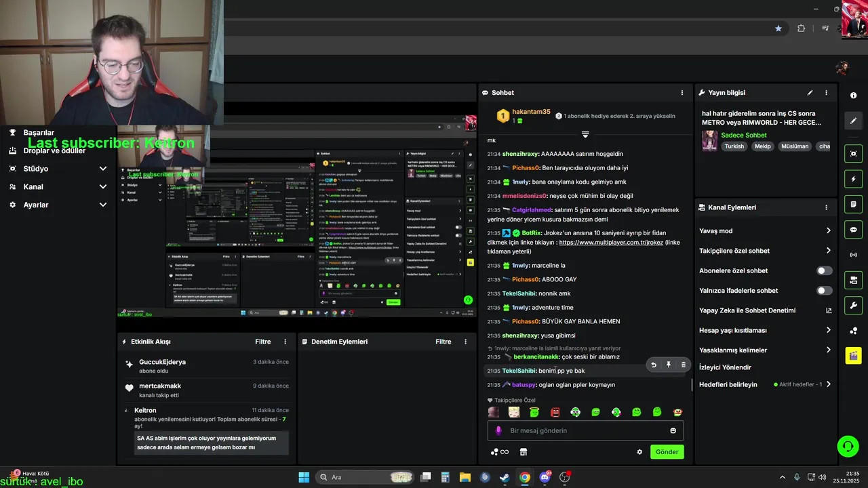The height and width of the screenshot is (488, 868).
Task: Open Windows Start menu
Action: 304,477
